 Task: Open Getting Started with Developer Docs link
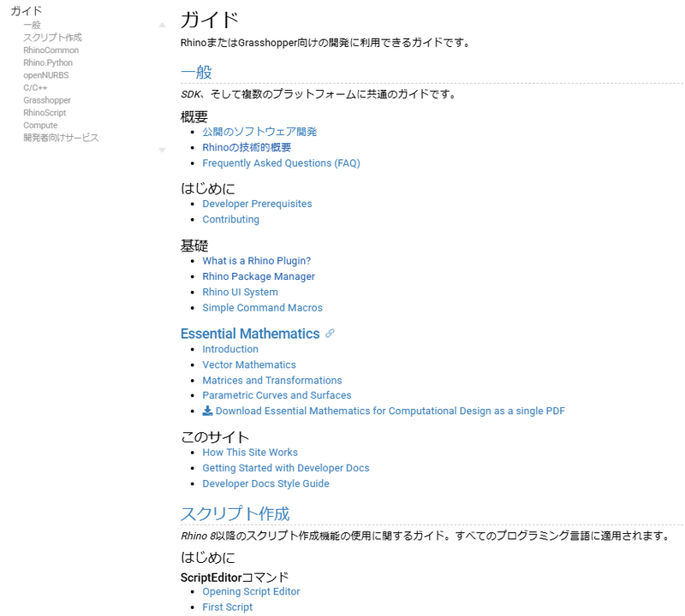tap(286, 468)
